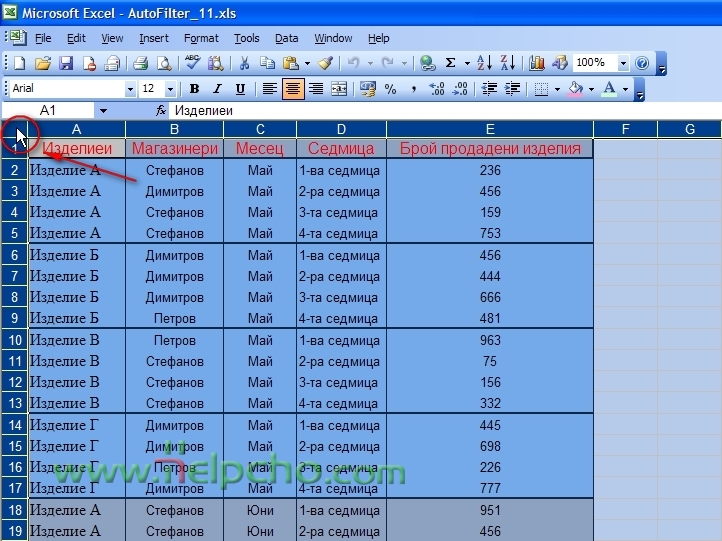Open the font size 12 dropdown
The width and height of the screenshot is (722, 541).
[170, 89]
